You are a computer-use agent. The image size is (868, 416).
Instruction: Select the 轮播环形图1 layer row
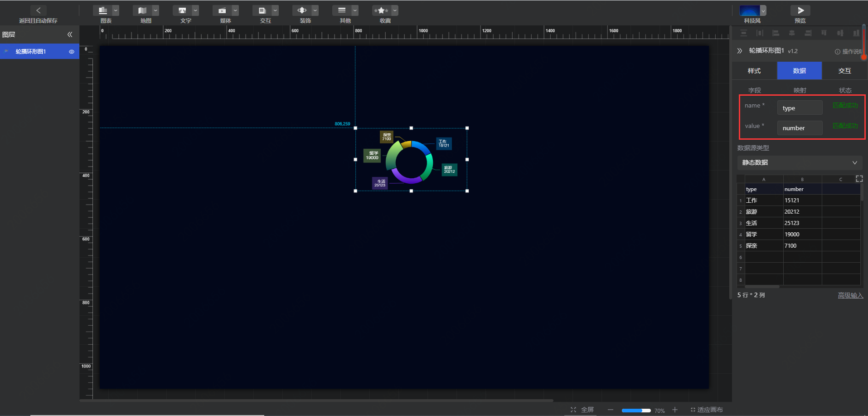pos(39,51)
